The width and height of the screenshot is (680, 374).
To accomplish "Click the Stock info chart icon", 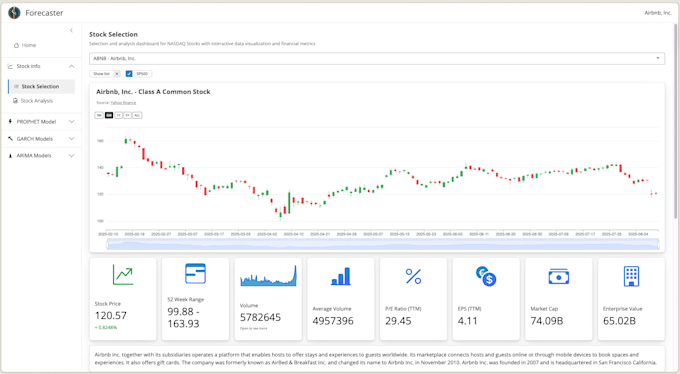I will tap(10, 66).
